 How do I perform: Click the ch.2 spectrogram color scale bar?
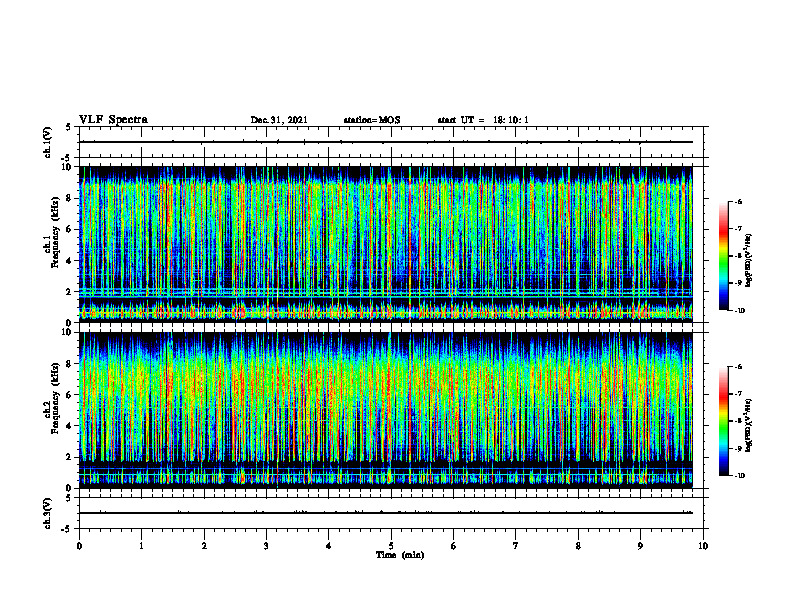[x=724, y=421]
